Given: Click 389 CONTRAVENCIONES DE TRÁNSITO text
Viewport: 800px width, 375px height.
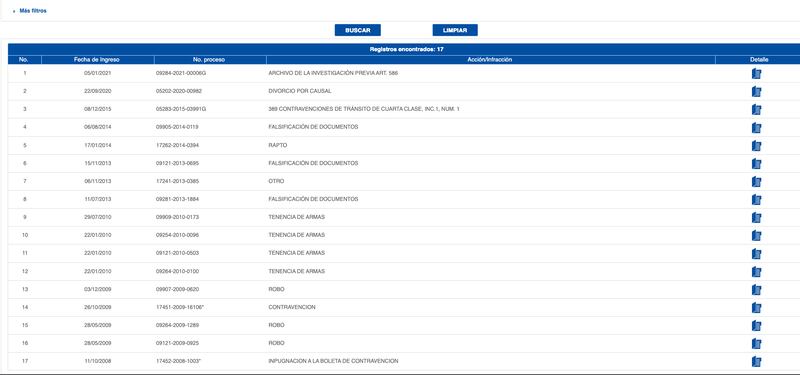Looking at the screenshot, I should (x=364, y=109).
